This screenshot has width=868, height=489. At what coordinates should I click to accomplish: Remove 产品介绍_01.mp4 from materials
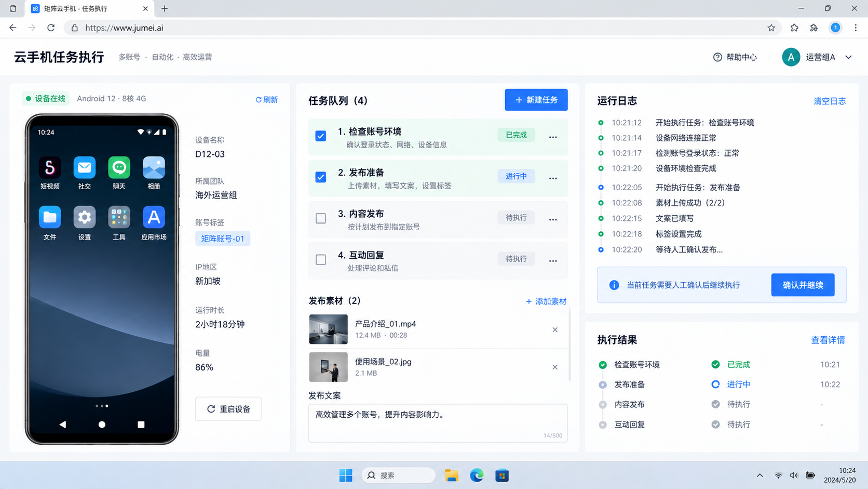(555, 329)
